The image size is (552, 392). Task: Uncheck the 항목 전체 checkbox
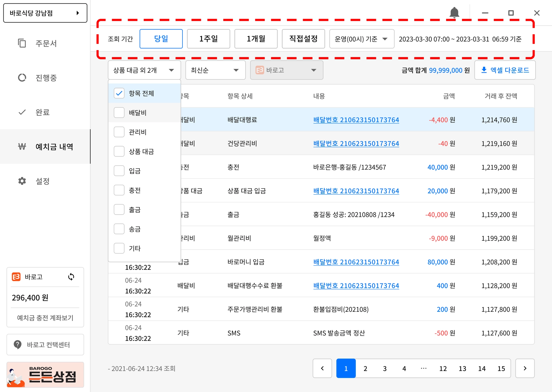tap(119, 93)
